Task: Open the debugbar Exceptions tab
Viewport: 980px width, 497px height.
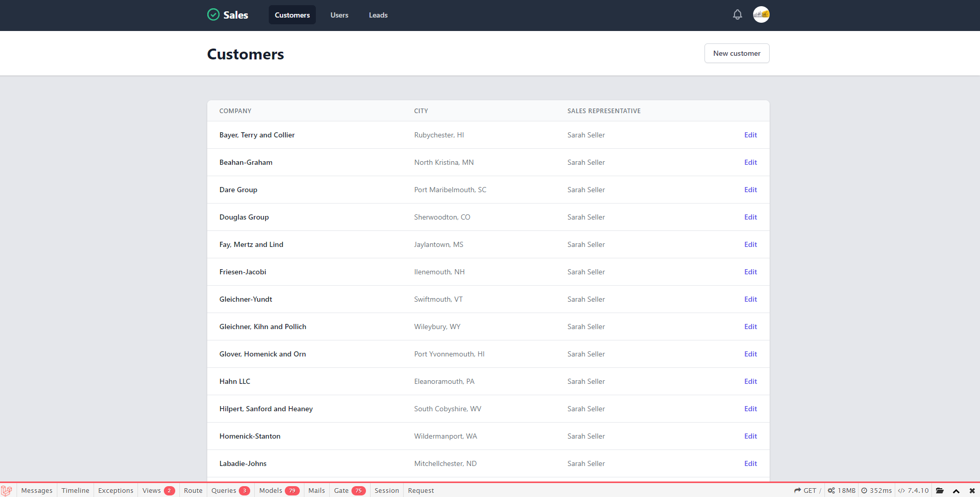Action: (116, 490)
